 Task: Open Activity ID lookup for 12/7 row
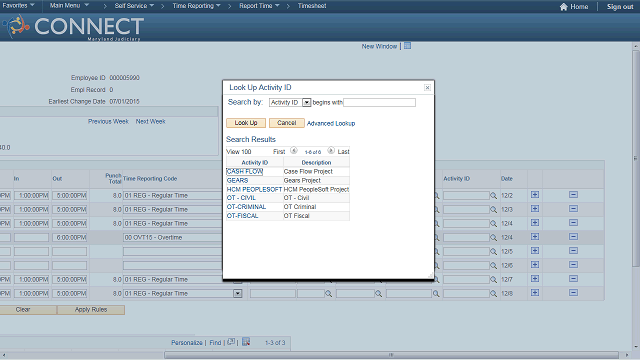[x=493, y=280]
